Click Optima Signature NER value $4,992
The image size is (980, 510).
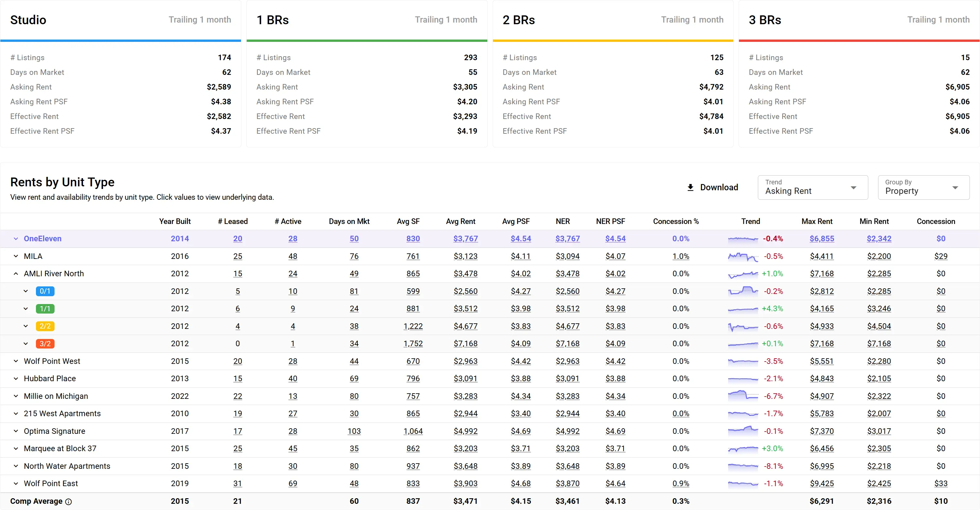pyautogui.click(x=568, y=431)
